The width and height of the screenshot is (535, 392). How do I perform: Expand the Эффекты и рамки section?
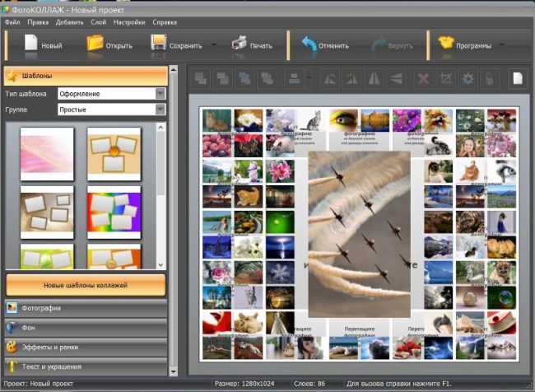tap(86, 348)
